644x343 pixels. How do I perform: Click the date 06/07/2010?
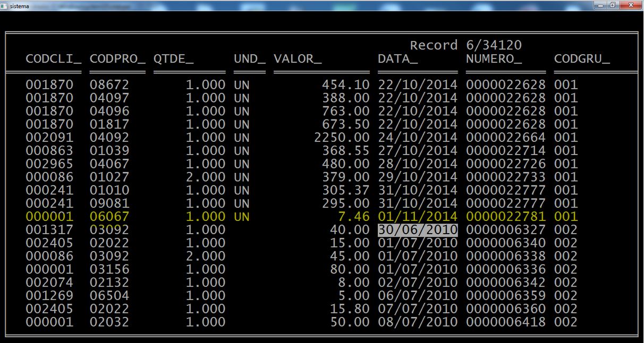(x=418, y=296)
